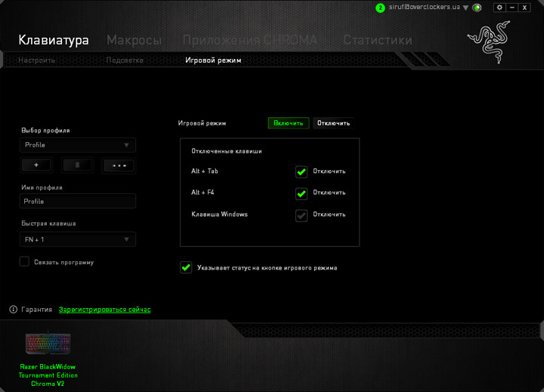
Task: Open the notifications badge showing 2
Action: pyautogui.click(x=380, y=8)
